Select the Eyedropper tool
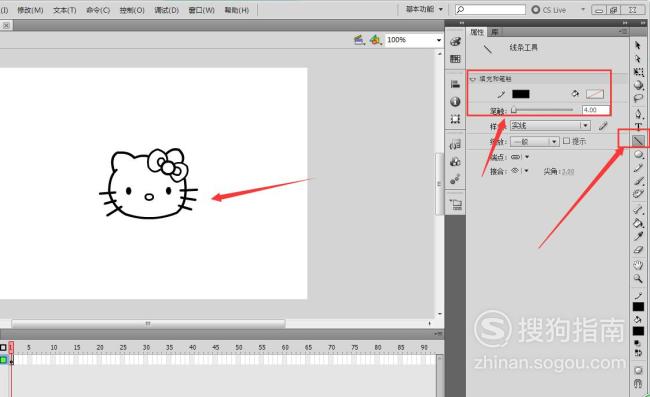 pos(638,236)
